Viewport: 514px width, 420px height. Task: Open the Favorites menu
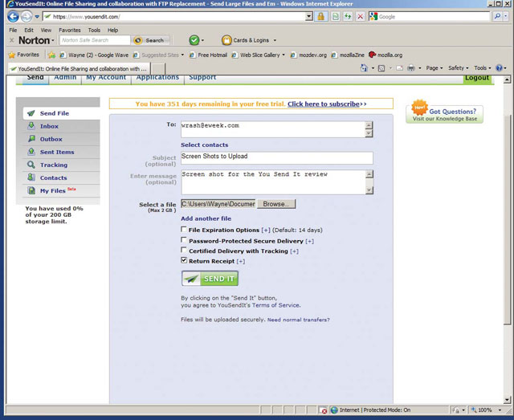coord(70,31)
